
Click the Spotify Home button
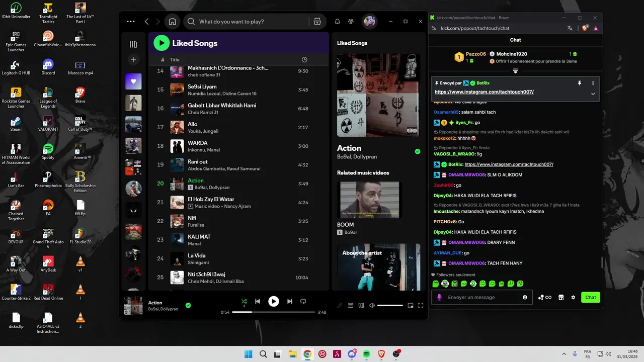tap(173, 22)
